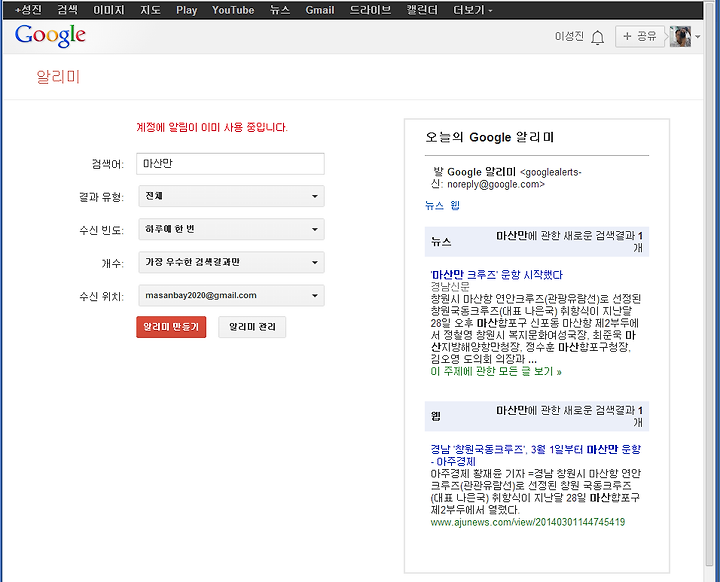Click the www.ajunews.com URL text
720x582 pixels.
tap(528, 522)
